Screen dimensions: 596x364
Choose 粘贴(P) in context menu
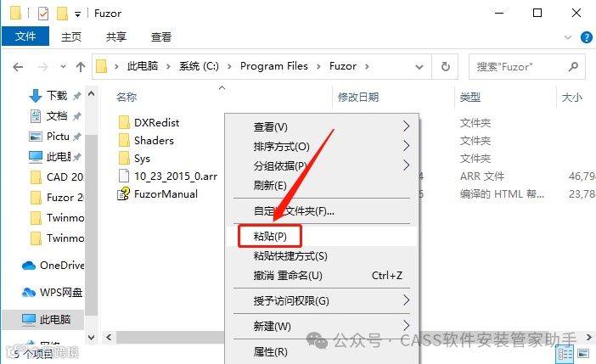(x=322, y=237)
